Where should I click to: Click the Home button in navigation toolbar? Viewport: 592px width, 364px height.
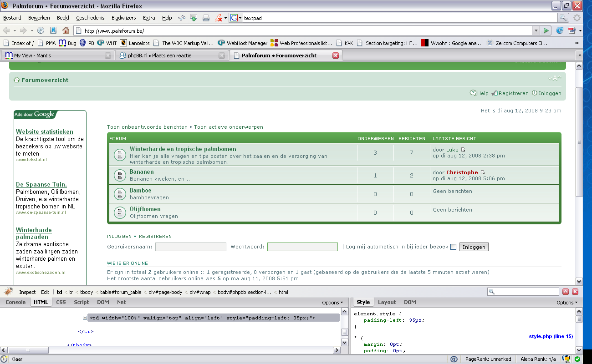coord(66,30)
